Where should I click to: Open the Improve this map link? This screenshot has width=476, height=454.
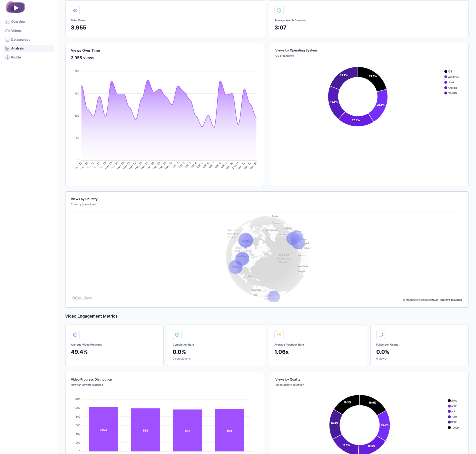click(451, 300)
